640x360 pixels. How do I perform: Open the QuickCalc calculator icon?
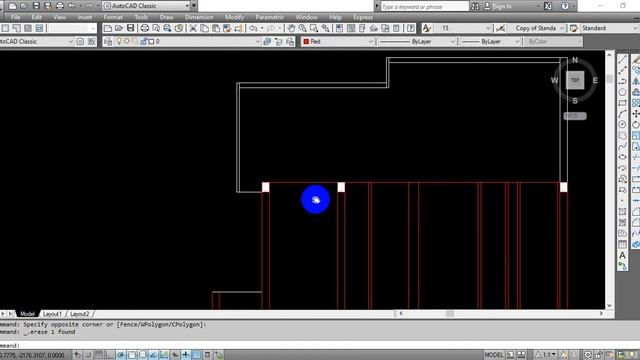pos(396,28)
